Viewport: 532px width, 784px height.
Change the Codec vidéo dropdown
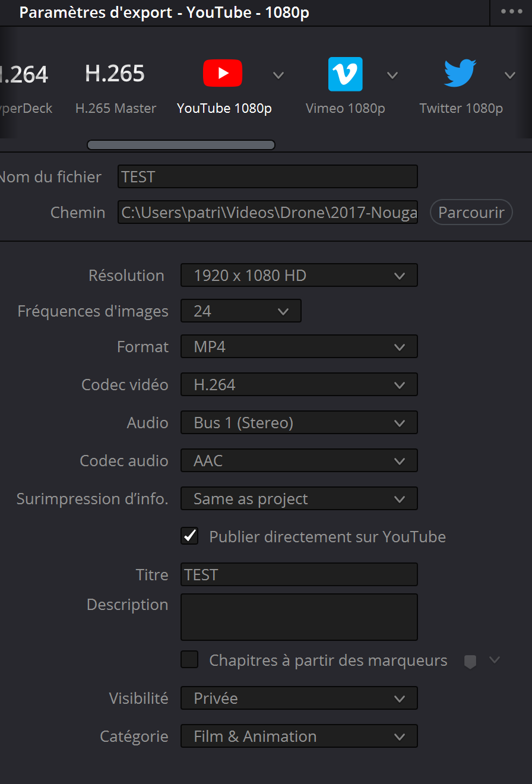click(x=299, y=385)
